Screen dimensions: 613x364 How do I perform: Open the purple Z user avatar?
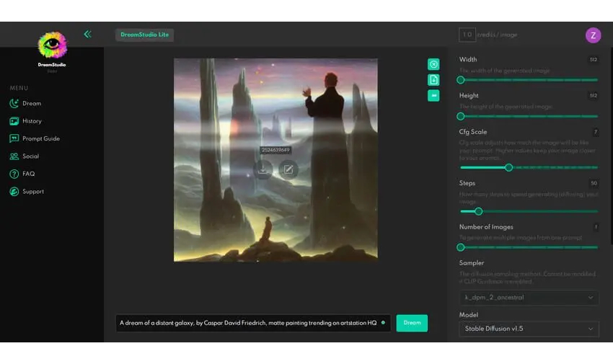pos(593,35)
